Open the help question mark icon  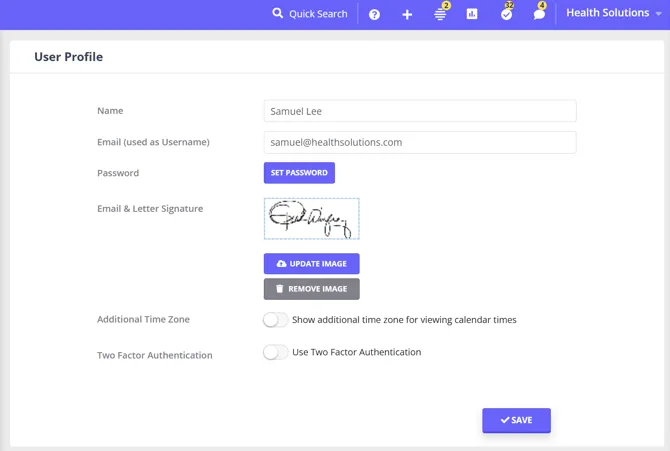pyautogui.click(x=374, y=15)
